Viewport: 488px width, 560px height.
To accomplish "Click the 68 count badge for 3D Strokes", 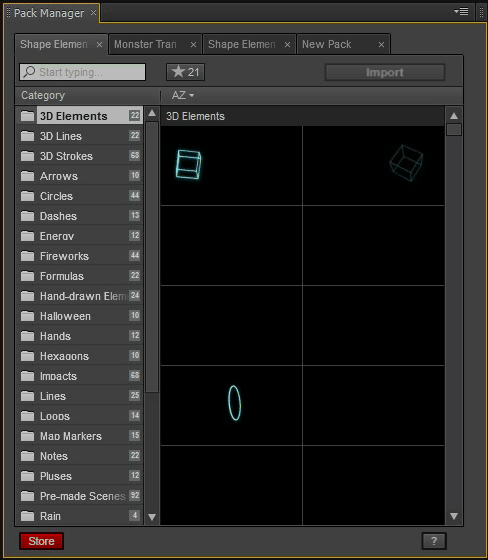I will pos(135,155).
